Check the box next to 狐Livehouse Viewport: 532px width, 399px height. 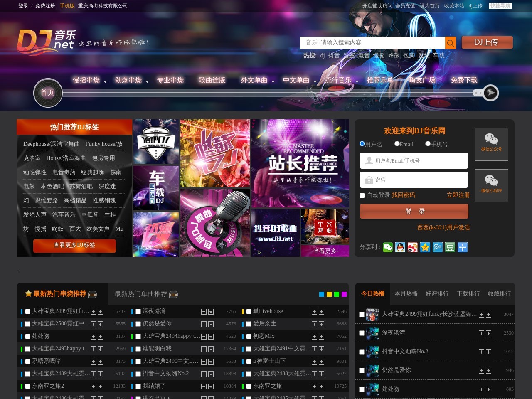249,311
